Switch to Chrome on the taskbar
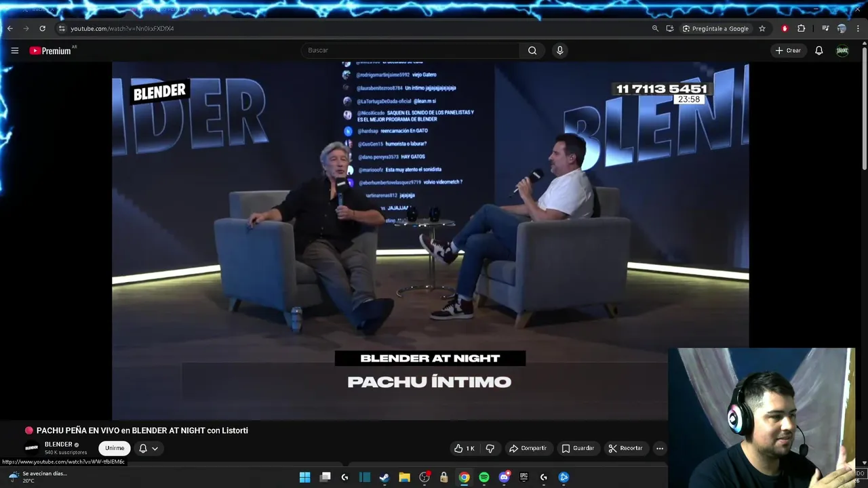Image resolution: width=868 pixels, height=488 pixels. [464, 477]
